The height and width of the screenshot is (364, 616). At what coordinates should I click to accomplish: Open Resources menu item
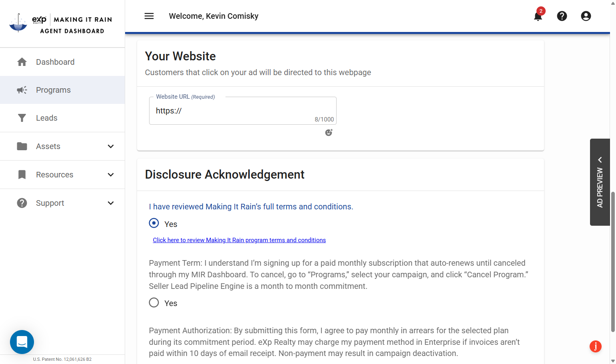point(62,175)
